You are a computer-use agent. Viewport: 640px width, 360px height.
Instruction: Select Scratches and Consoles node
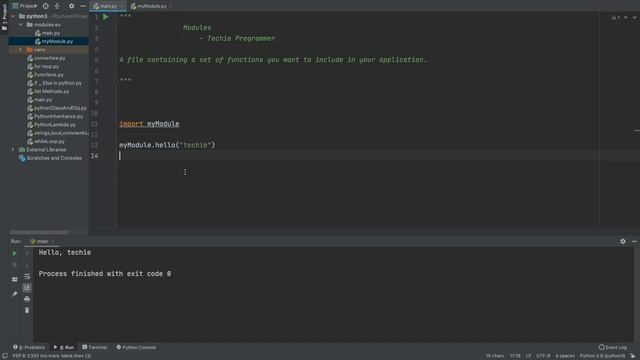50,158
